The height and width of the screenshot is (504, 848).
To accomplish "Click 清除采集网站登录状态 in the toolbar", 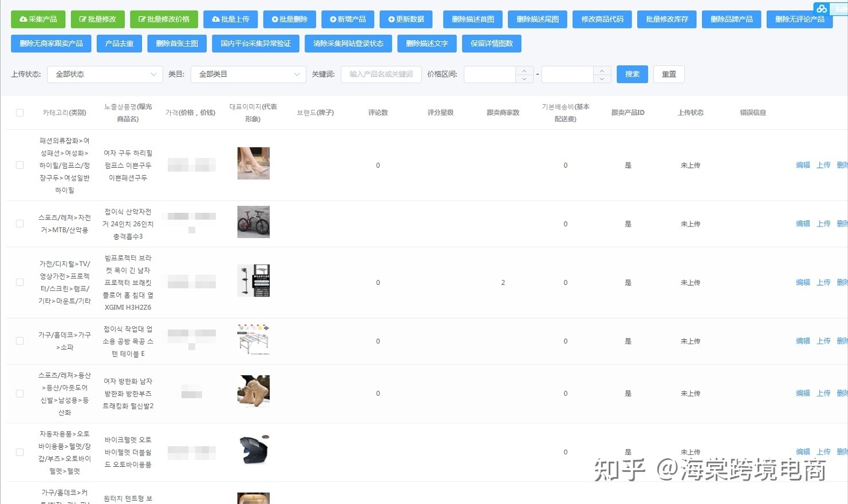I will click(x=347, y=43).
